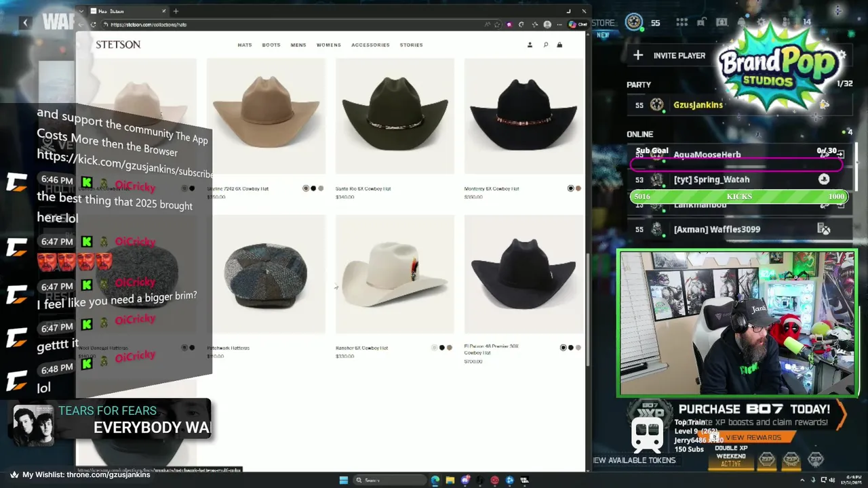Open the STORIES menu

tap(412, 45)
